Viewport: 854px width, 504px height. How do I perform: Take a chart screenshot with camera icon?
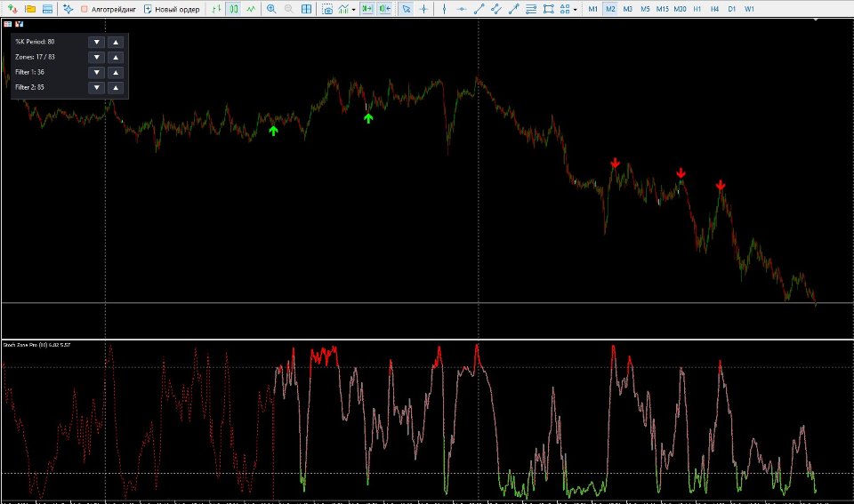[x=327, y=9]
